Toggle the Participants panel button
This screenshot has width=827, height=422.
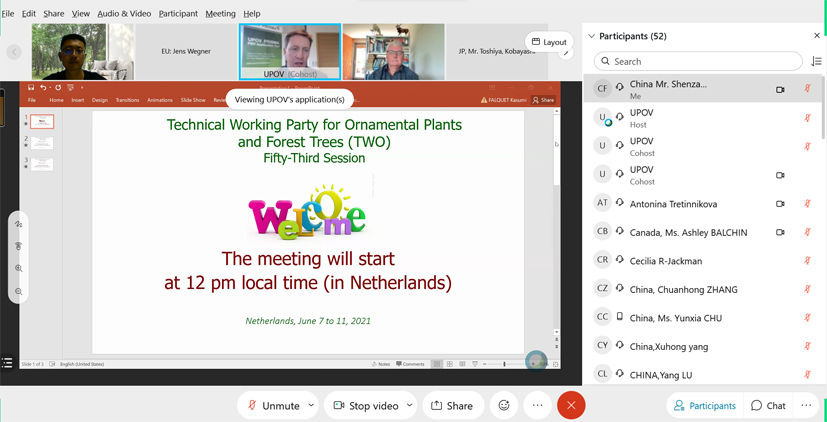click(705, 405)
